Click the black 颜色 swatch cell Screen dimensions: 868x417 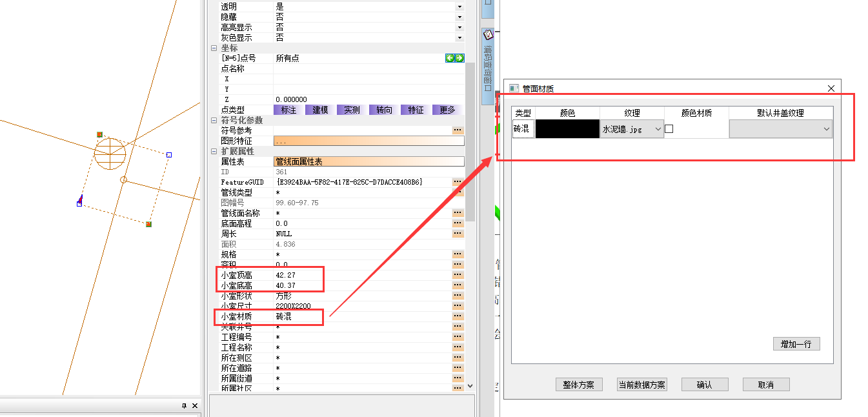point(567,129)
